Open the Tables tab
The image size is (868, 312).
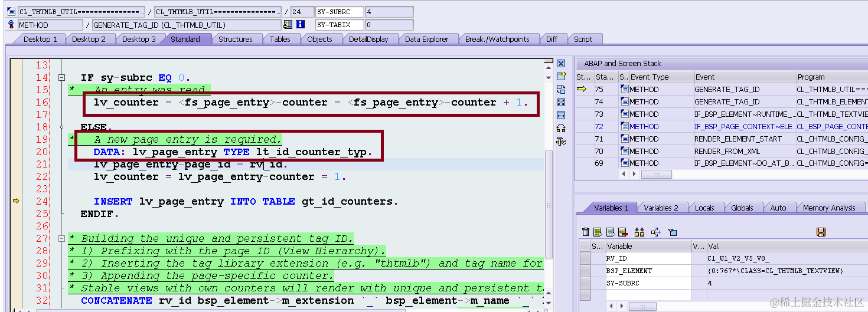pos(280,39)
